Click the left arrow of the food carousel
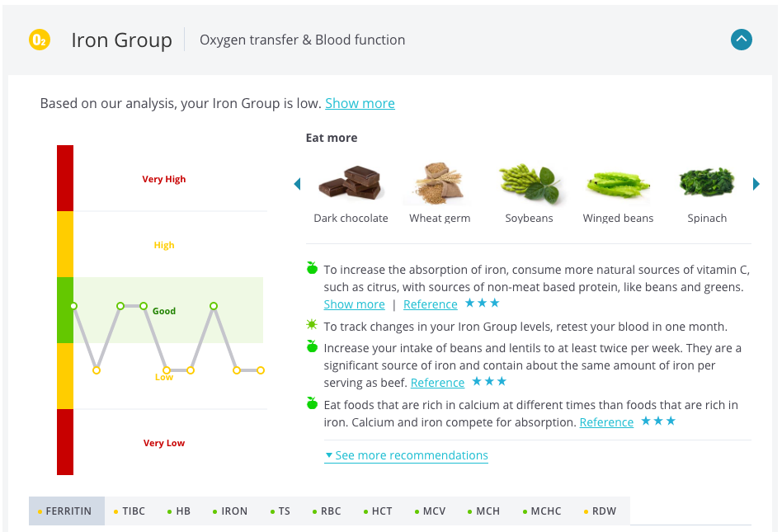This screenshot has width=782, height=532. coord(297,184)
